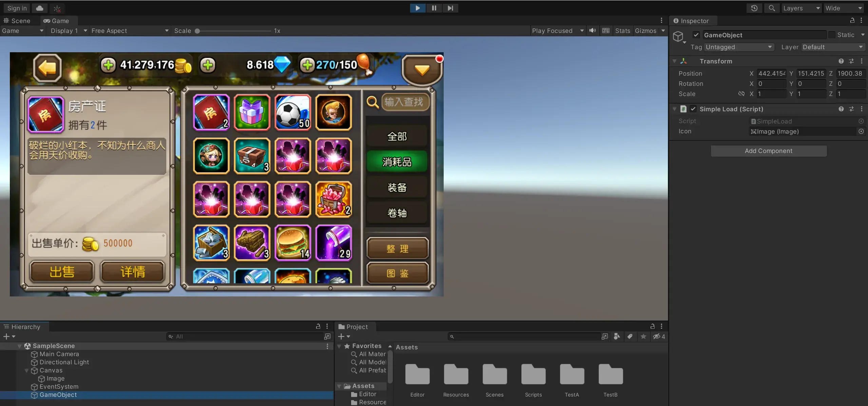Click the GameObject name field
The image size is (868, 406).
[x=765, y=35]
